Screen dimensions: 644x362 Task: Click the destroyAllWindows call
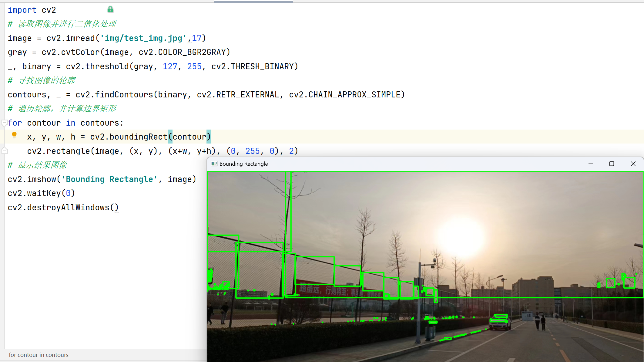[68, 208]
